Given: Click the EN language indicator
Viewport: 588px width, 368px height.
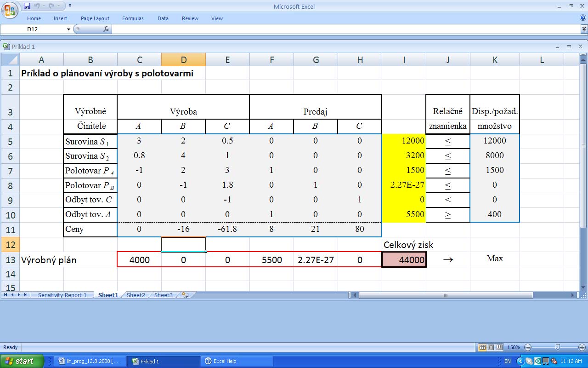Looking at the screenshot, I should pyautogui.click(x=507, y=361).
